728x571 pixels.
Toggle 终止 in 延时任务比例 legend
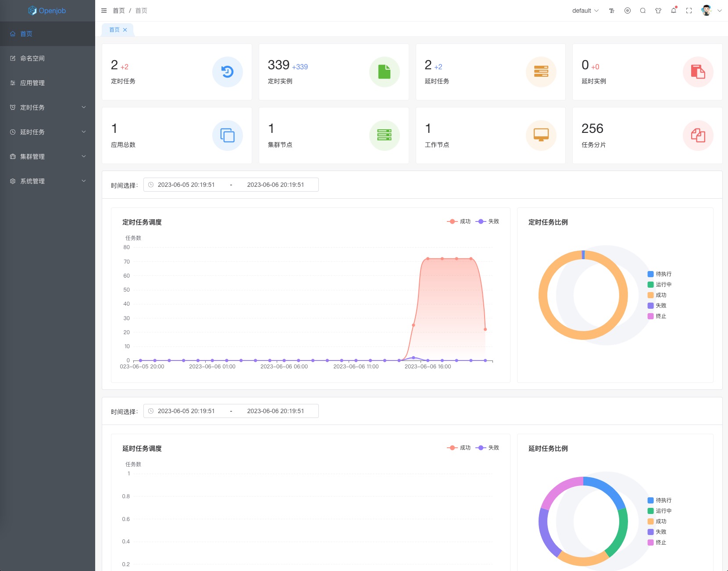pyautogui.click(x=657, y=542)
